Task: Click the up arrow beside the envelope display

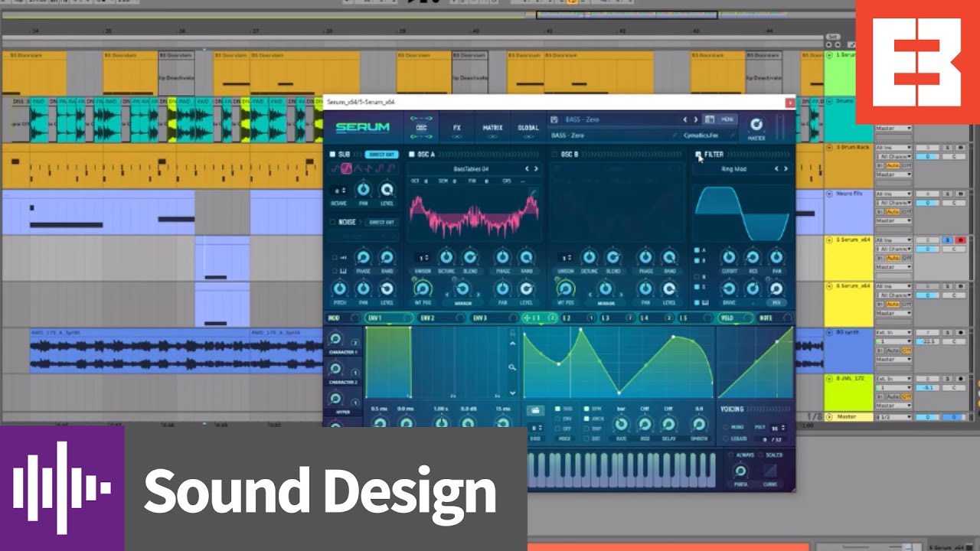Action: pos(512,344)
